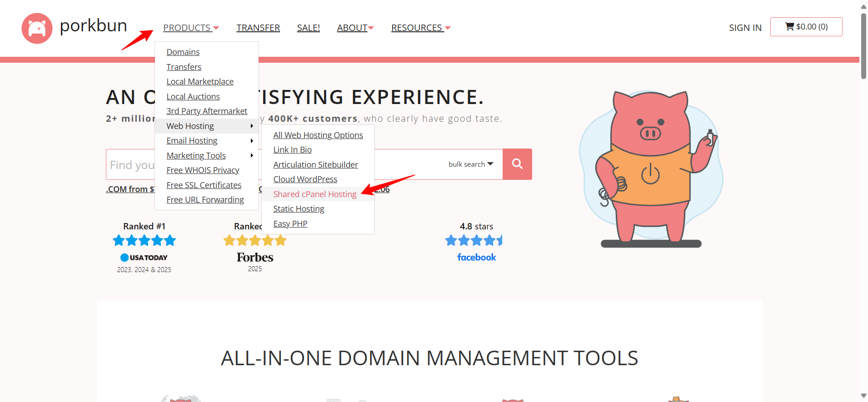Select Transfers in the Products menu

[x=184, y=67]
